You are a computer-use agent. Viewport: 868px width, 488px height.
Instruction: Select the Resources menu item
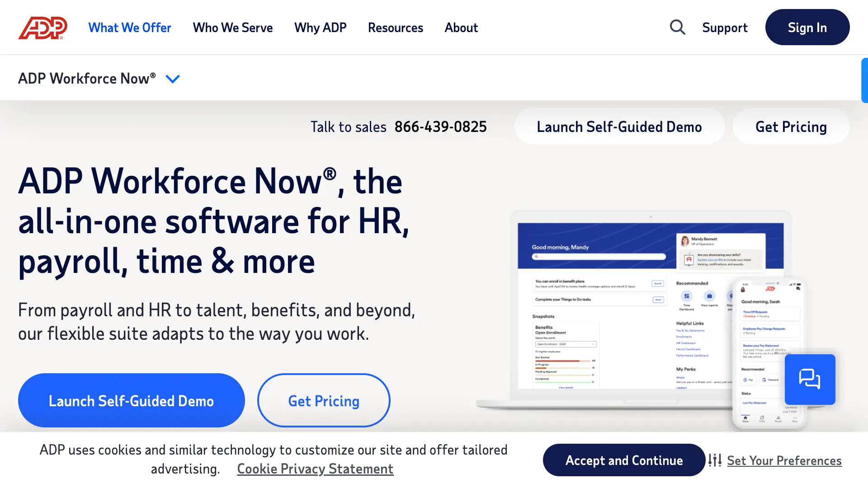tap(395, 28)
